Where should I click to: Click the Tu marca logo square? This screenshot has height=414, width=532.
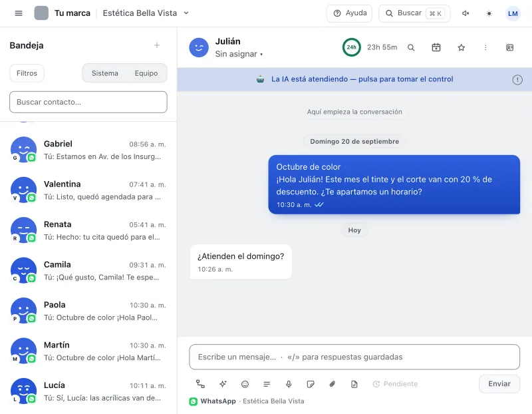[x=41, y=13]
